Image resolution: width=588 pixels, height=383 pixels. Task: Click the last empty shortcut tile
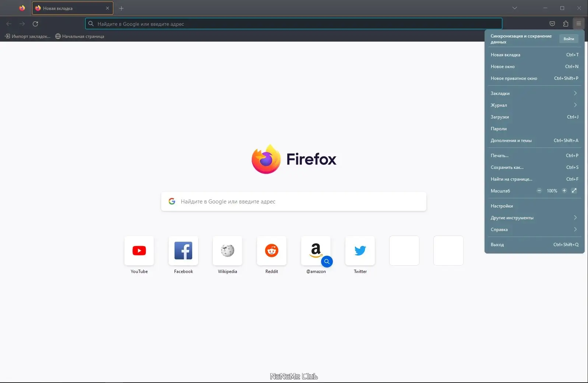448,251
